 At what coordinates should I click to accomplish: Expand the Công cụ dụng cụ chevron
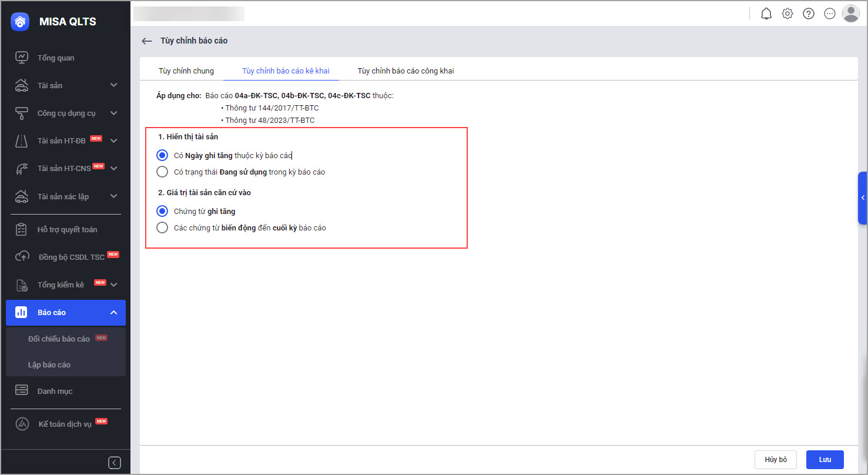coord(114,113)
